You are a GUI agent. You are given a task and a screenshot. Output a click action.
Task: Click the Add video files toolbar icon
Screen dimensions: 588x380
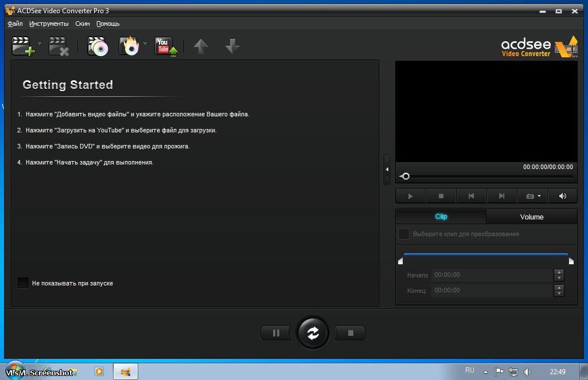[x=23, y=46]
